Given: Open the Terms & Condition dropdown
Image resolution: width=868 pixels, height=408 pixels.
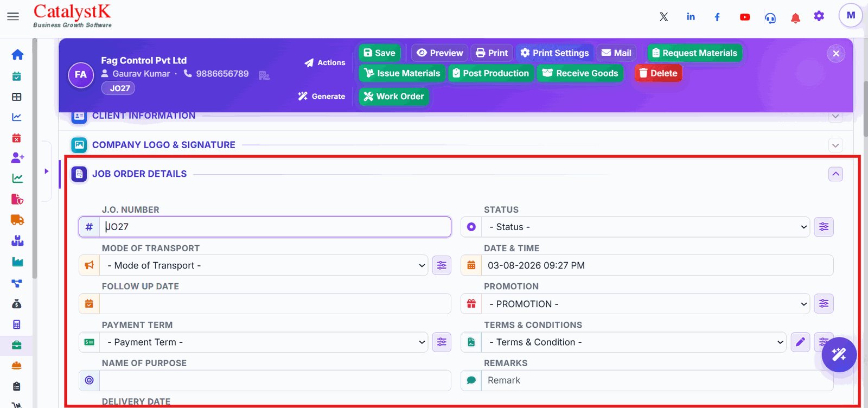Looking at the screenshot, I should pos(634,342).
